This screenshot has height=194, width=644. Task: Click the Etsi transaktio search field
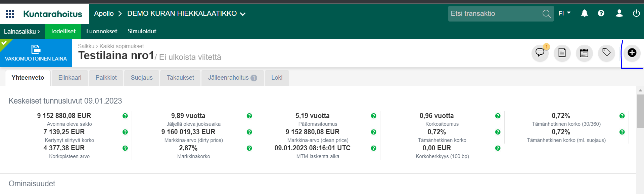coord(495,14)
